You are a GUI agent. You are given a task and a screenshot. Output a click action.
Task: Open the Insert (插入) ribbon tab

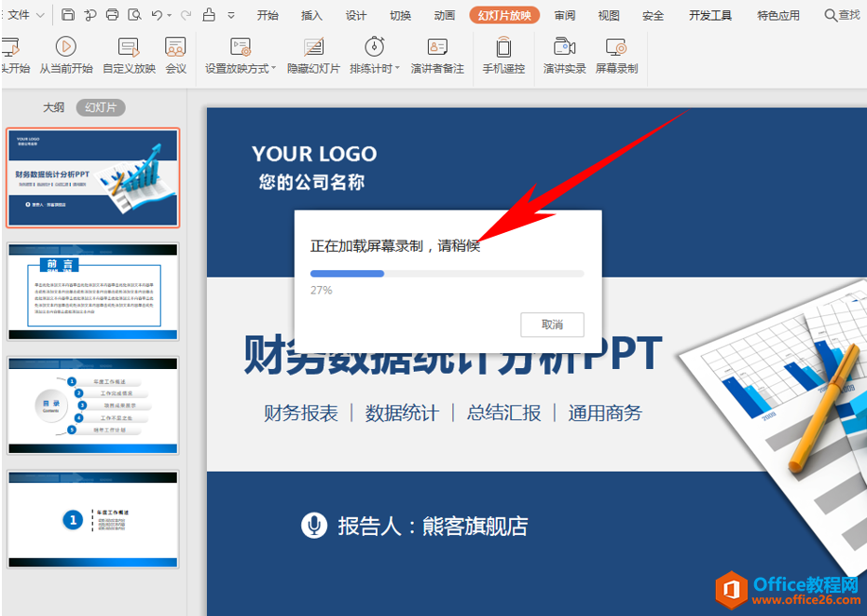[311, 15]
